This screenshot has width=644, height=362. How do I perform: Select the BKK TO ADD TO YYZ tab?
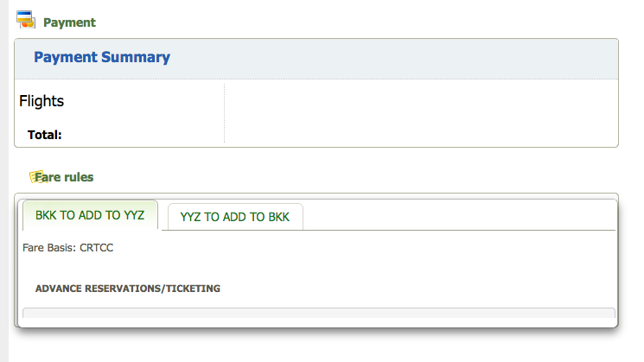point(90,215)
